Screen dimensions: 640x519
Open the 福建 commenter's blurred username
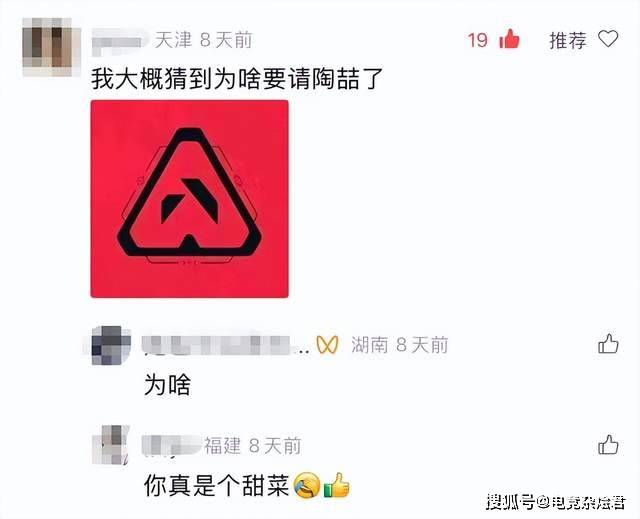click(171, 445)
